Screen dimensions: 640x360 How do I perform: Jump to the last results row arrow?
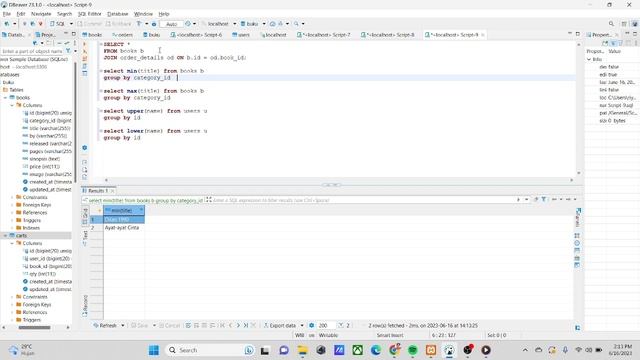246,325
